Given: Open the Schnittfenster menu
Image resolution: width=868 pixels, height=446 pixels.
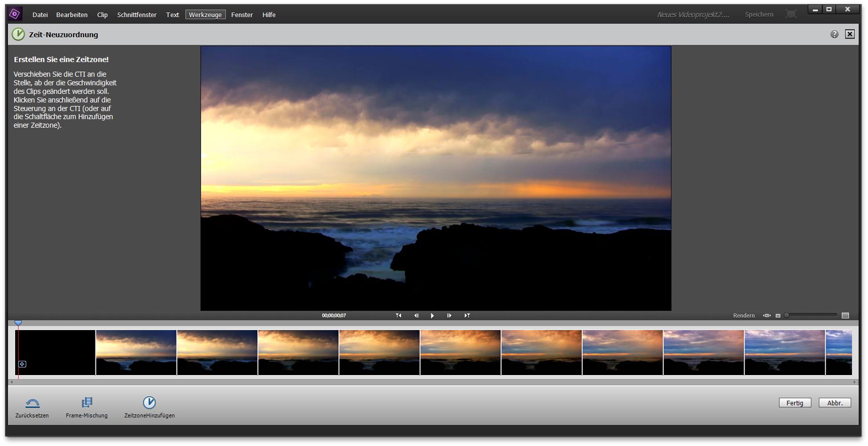Looking at the screenshot, I should (x=137, y=15).
